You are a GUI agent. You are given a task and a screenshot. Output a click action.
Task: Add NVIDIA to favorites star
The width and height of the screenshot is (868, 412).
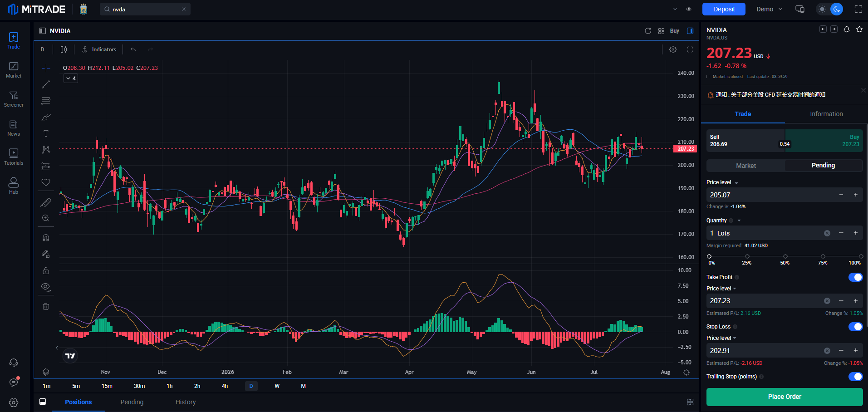859,29
